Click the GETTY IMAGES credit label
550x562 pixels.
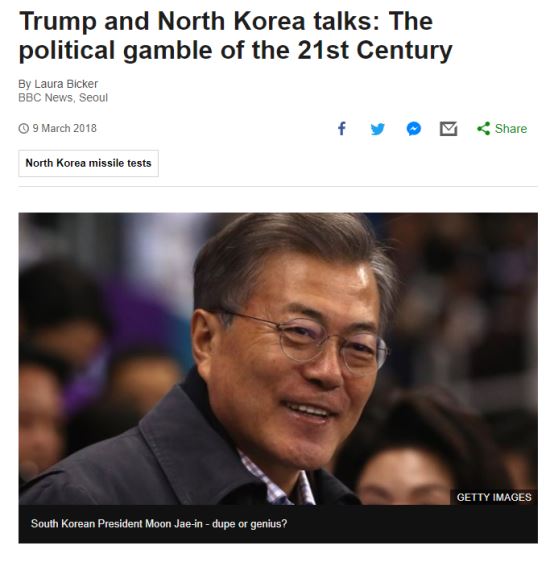coord(494,497)
